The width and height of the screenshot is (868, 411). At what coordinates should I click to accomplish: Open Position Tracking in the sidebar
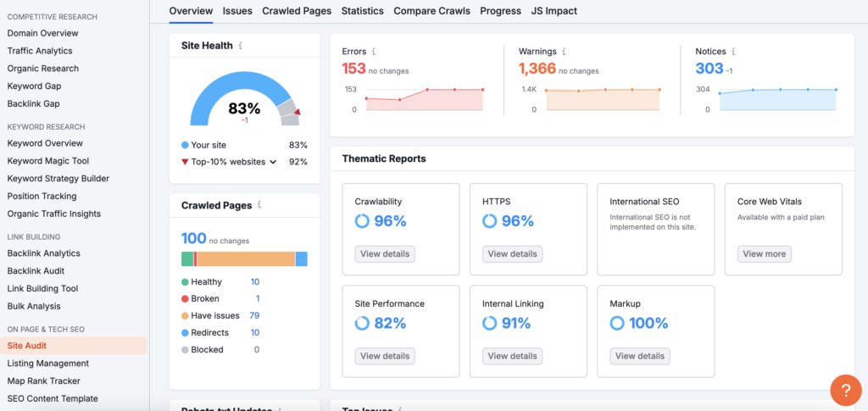pyautogui.click(x=42, y=197)
